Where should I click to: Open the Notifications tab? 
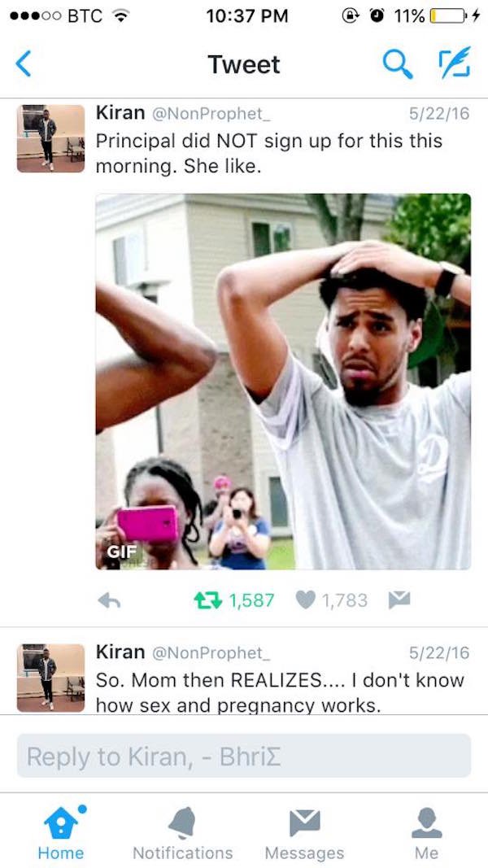tap(182, 831)
